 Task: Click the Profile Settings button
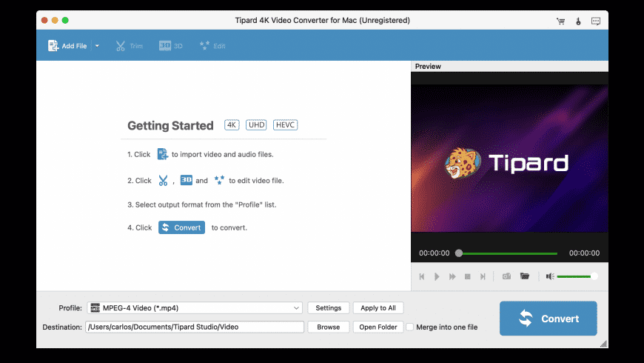point(328,308)
